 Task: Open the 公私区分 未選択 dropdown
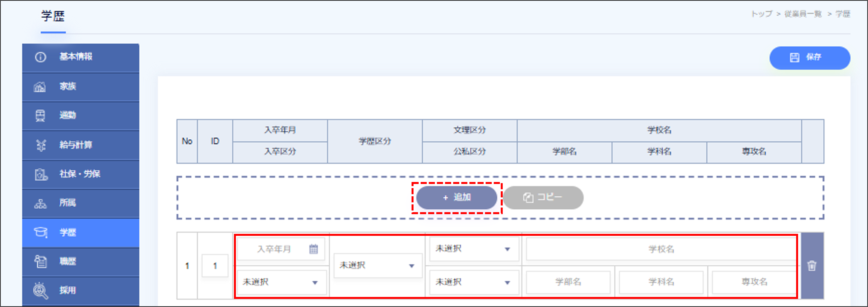click(474, 282)
